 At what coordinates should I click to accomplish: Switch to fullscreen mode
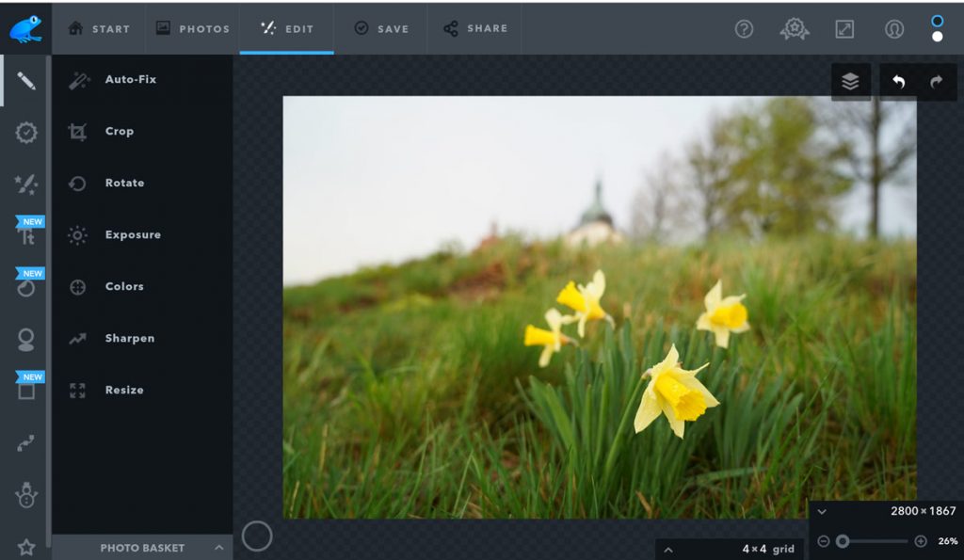coord(844,29)
